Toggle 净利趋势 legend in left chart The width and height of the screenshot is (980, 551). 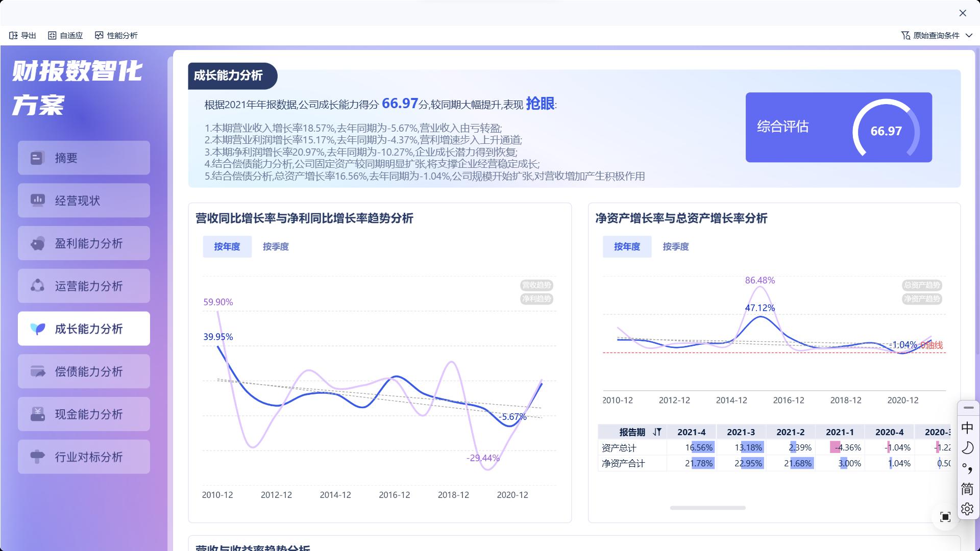(536, 299)
